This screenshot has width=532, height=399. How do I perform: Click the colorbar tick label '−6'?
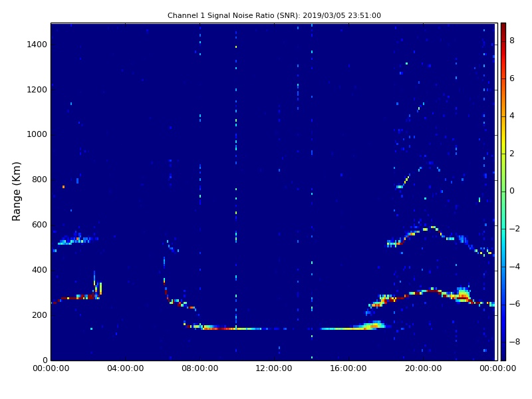515,304
